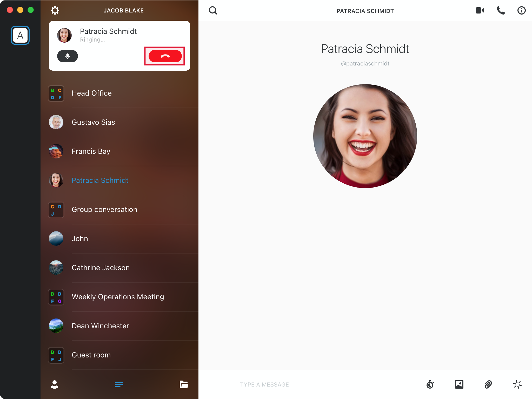Click Weekly Operations Meeting group icon
Viewport: 532px width, 399px height.
pos(56,297)
